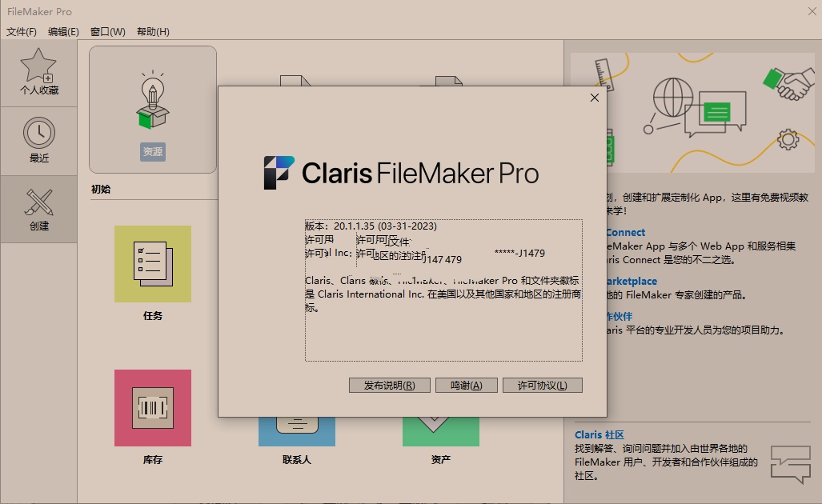Click the 初始 section heading
This screenshot has height=504, width=822.
101,189
